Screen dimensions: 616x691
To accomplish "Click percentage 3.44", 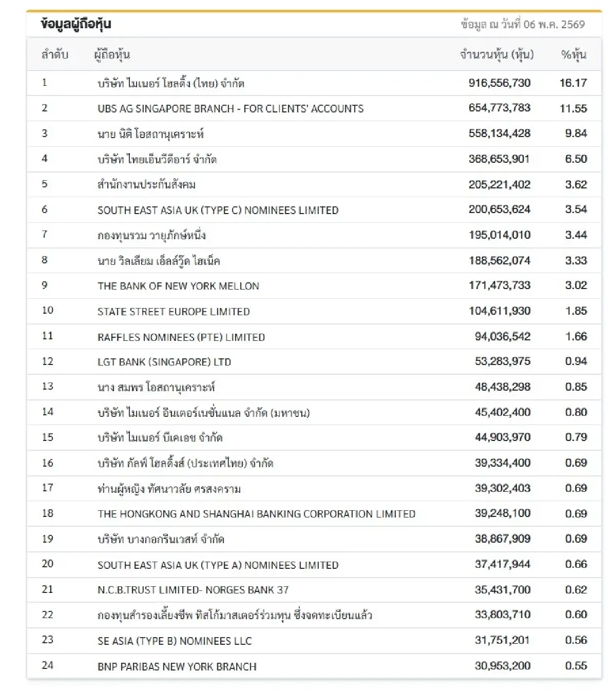I will 576,235.
